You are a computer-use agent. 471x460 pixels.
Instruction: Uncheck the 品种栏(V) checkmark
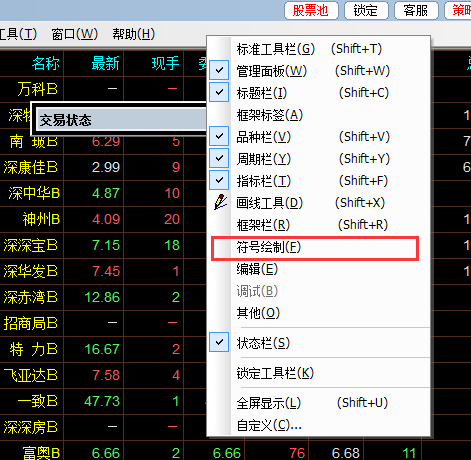point(219,136)
